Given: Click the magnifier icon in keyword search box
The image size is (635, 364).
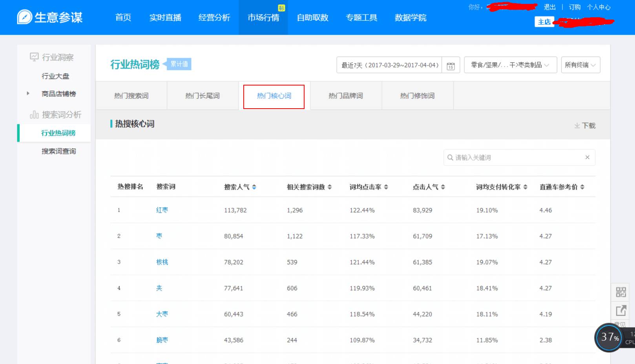Looking at the screenshot, I should click(x=450, y=157).
